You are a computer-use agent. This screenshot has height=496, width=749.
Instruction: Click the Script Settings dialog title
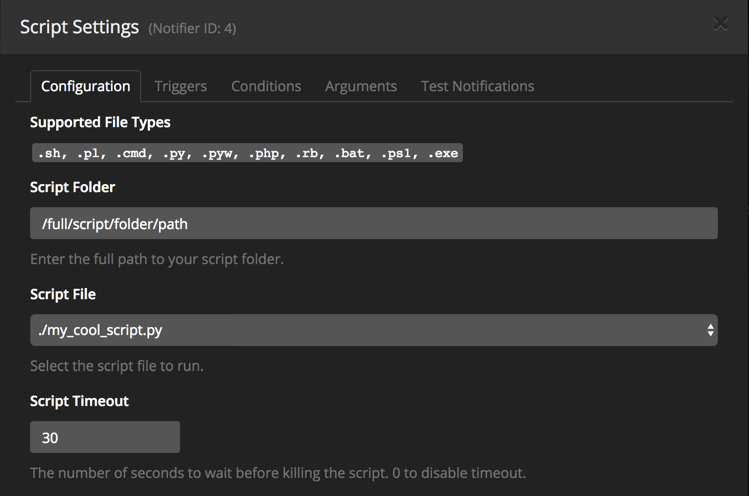(79, 27)
